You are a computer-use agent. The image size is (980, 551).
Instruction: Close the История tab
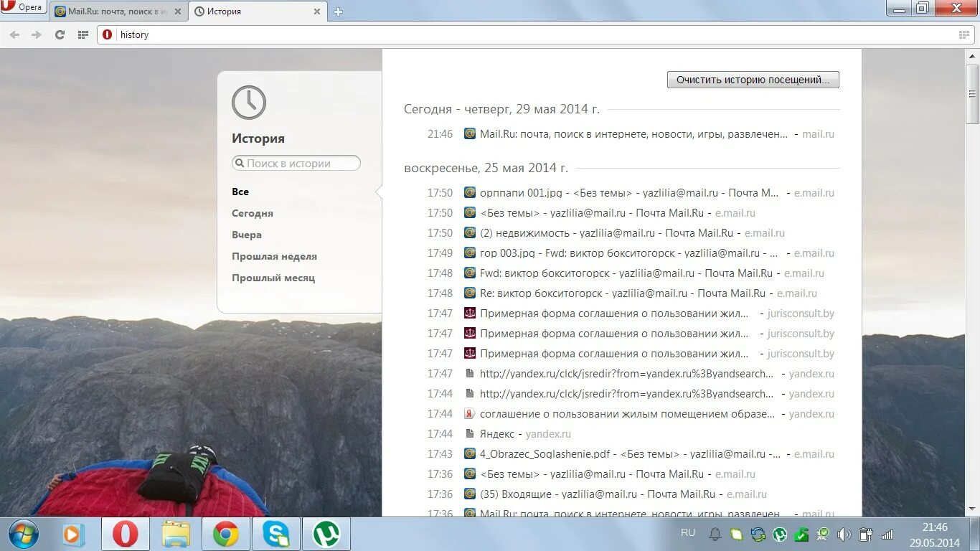tap(317, 11)
